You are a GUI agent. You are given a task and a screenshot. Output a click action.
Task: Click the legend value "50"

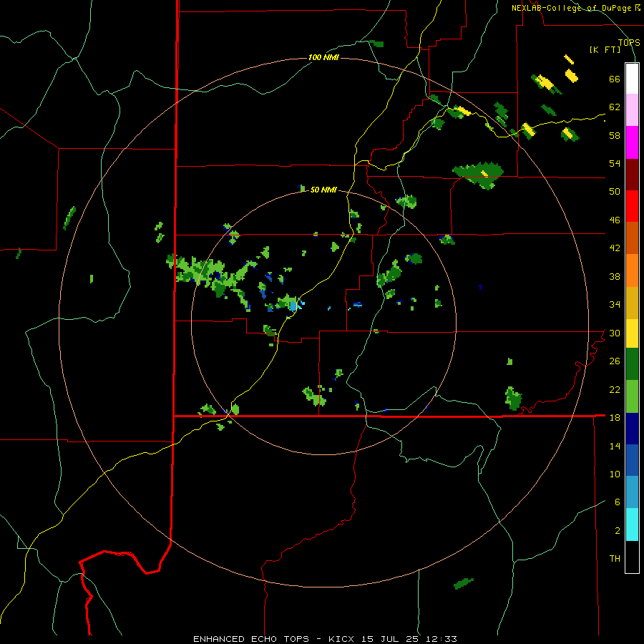pos(615,192)
